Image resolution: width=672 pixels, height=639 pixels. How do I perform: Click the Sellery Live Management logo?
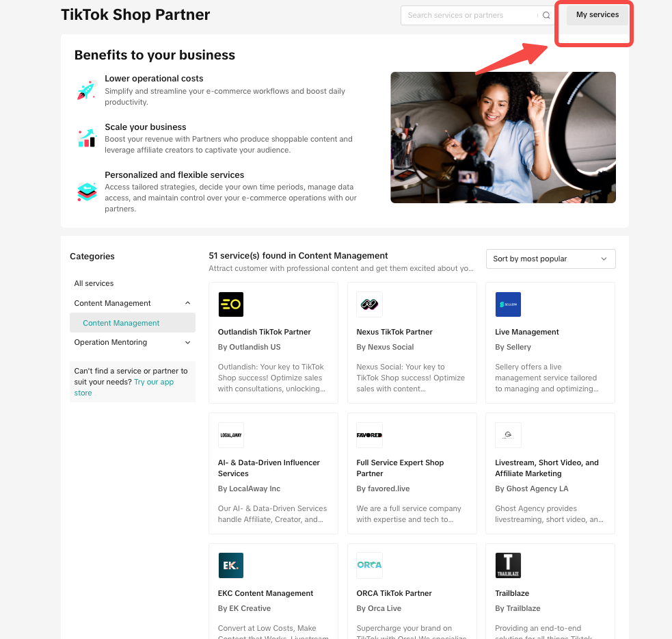pyautogui.click(x=508, y=304)
